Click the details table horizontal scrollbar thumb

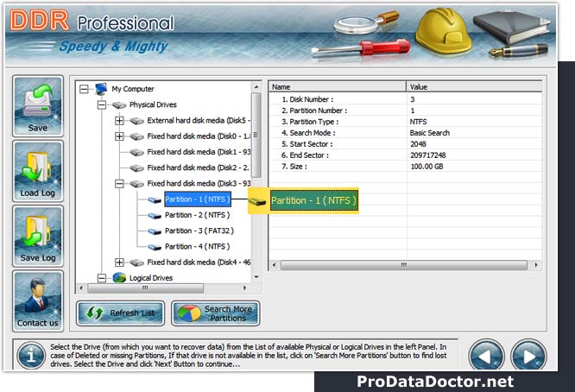404,265
